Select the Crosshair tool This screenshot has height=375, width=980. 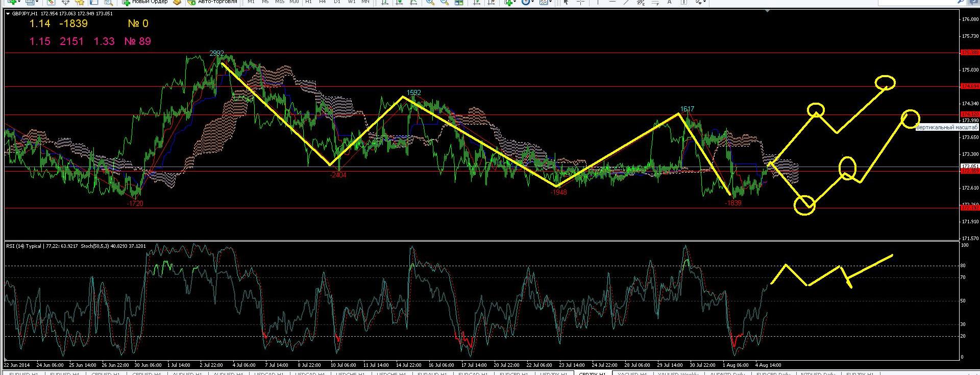(x=580, y=2)
